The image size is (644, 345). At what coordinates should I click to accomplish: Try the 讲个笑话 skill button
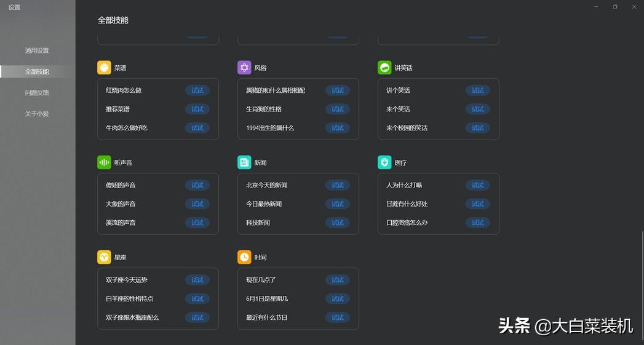478,90
